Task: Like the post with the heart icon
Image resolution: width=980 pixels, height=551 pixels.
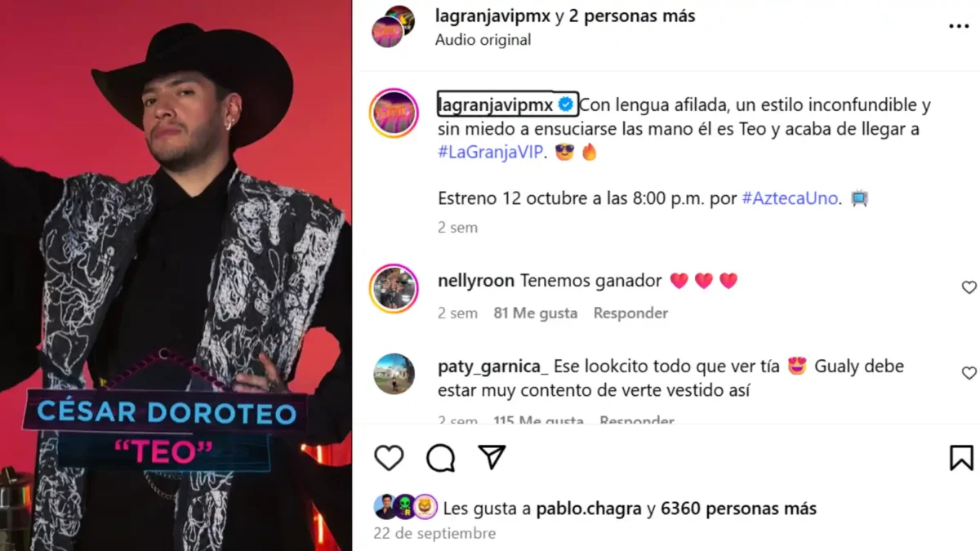Action: coord(389,458)
